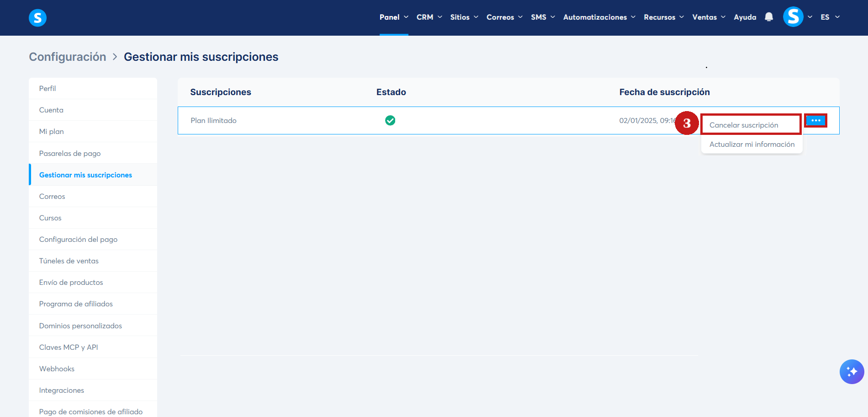Go to Claves MCP y API
Image resolution: width=868 pixels, height=417 pixels.
(93, 347)
